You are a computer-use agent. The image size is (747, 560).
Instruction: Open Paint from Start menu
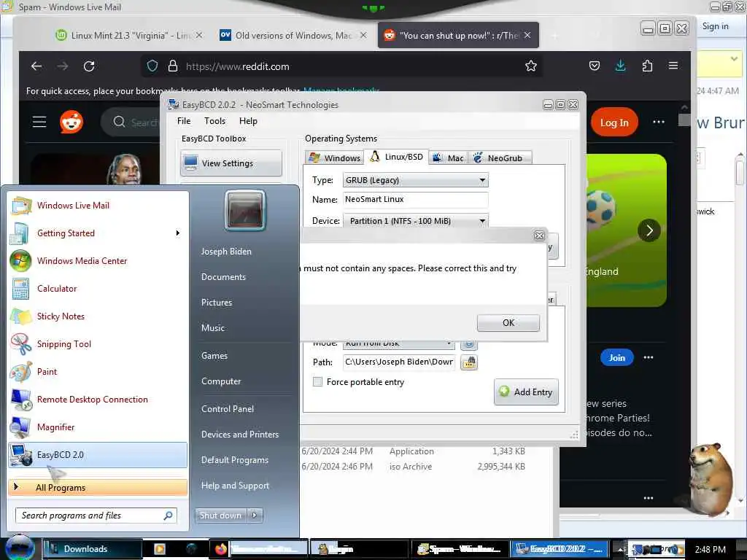coord(98,371)
